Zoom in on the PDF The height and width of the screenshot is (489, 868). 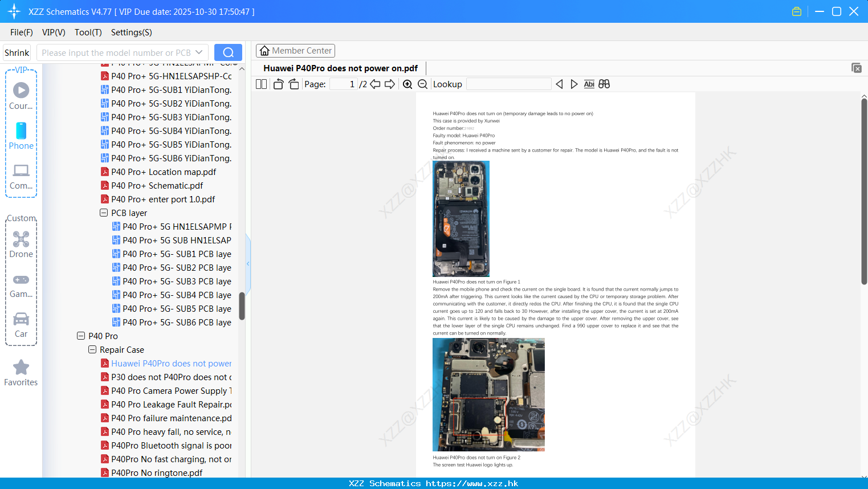tap(407, 84)
